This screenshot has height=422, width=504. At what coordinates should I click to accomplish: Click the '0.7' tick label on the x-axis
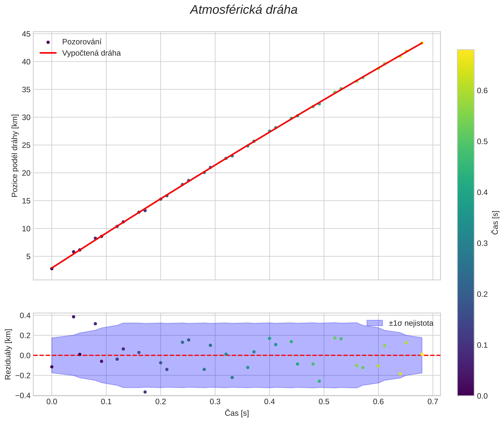pyautogui.click(x=433, y=402)
